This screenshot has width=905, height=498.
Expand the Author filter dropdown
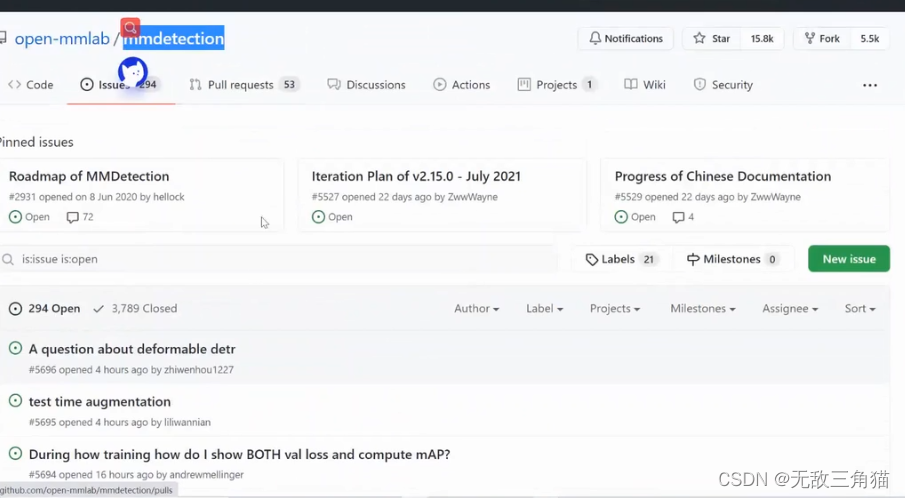pos(476,309)
